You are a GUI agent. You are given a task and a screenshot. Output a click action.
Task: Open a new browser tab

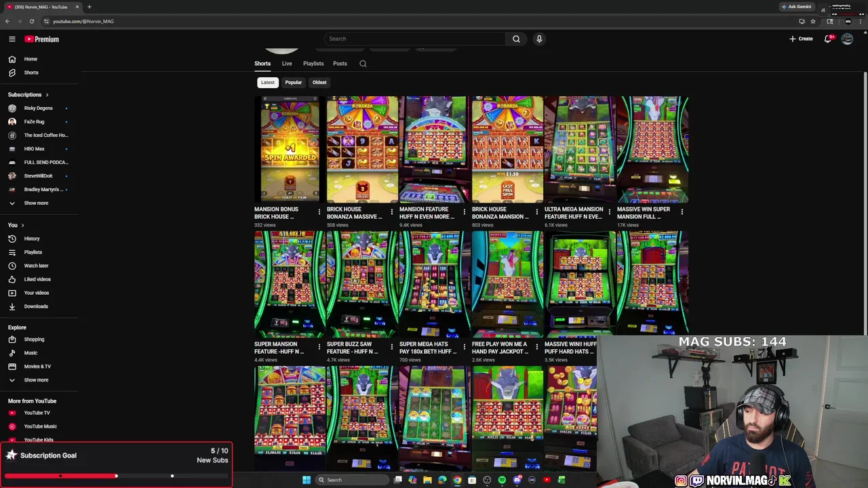(x=89, y=7)
